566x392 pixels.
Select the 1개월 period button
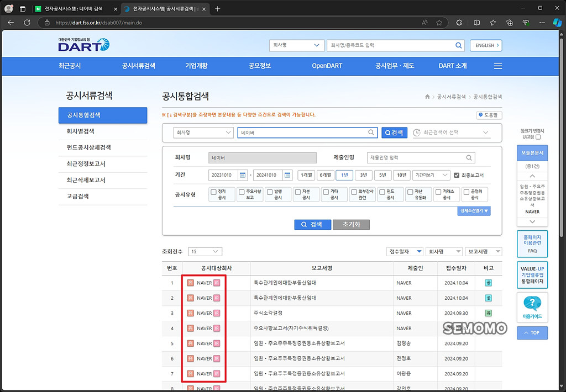click(306, 175)
